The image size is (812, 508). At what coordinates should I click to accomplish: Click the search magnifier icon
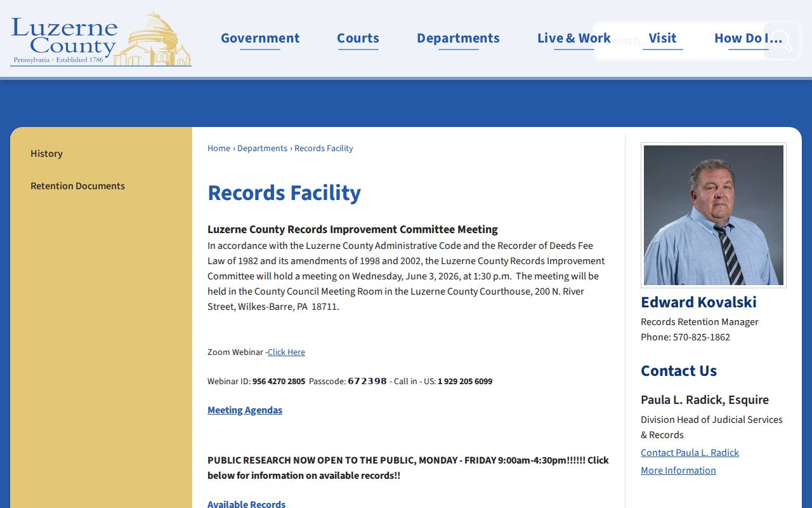(x=782, y=41)
